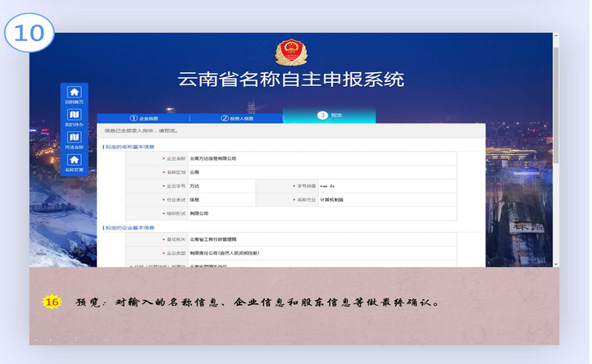Viewport: 592px width, 364px height.
Task: Click the yellow number 16 badge
Action: pos(52,302)
